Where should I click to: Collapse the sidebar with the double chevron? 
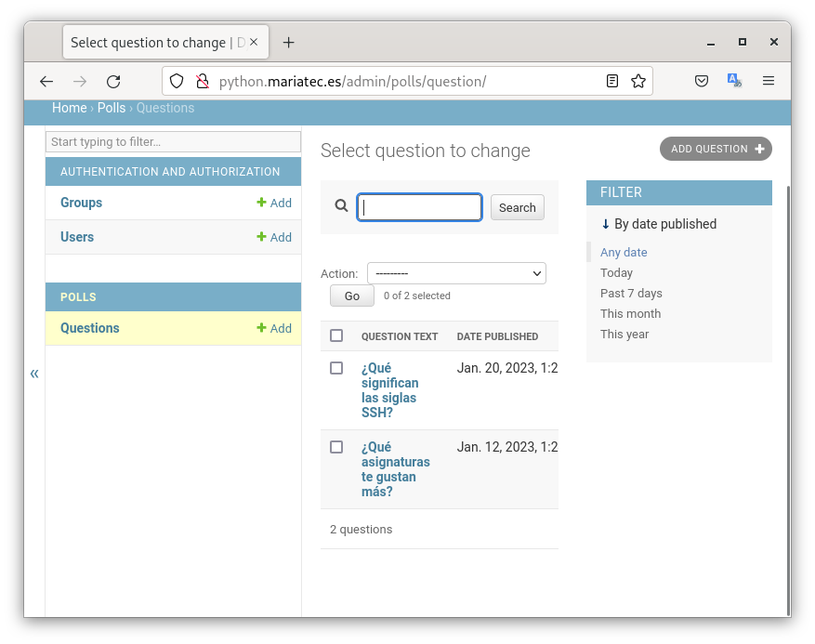click(x=34, y=374)
